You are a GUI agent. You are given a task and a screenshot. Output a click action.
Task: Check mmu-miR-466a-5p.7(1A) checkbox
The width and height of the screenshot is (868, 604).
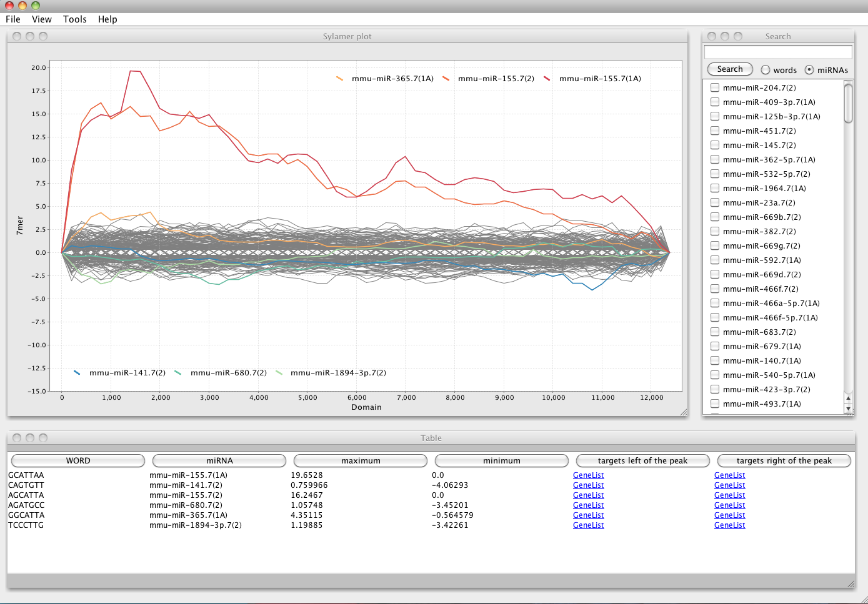tap(715, 303)
